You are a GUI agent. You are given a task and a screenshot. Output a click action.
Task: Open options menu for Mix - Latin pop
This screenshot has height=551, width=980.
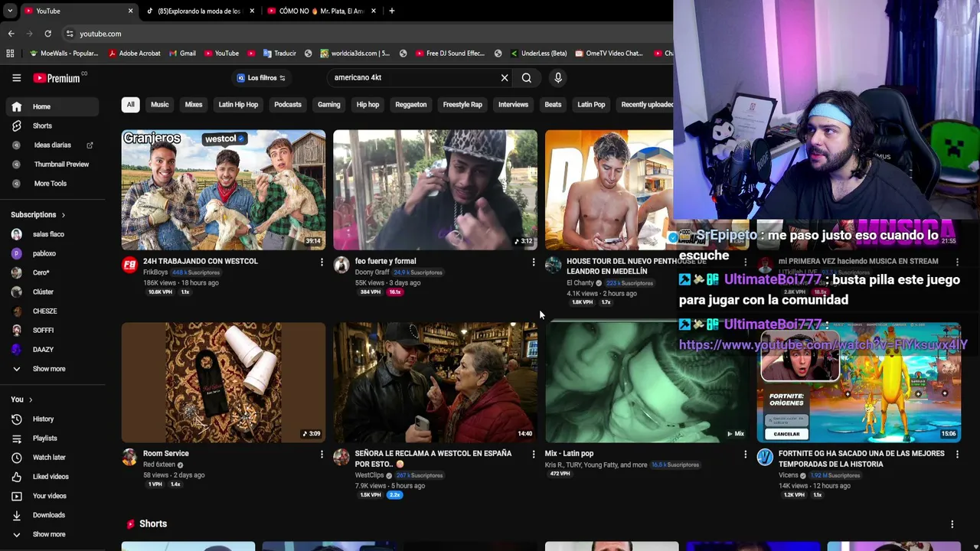pyautogui.click(x=745, y=454)
